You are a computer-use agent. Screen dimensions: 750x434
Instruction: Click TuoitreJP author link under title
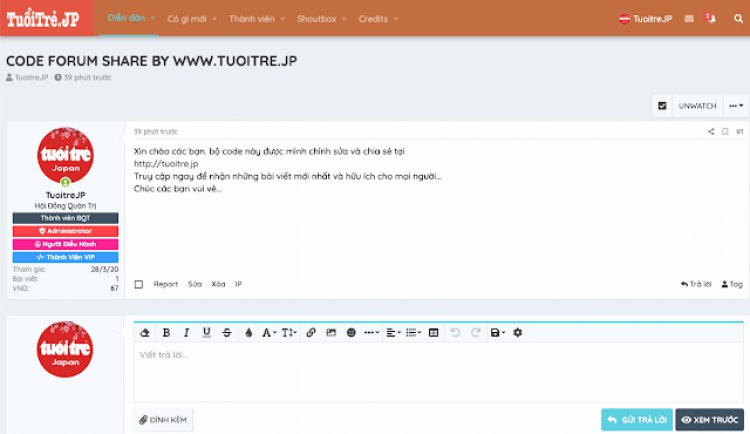pyautogui.click(x=32, y=78)
